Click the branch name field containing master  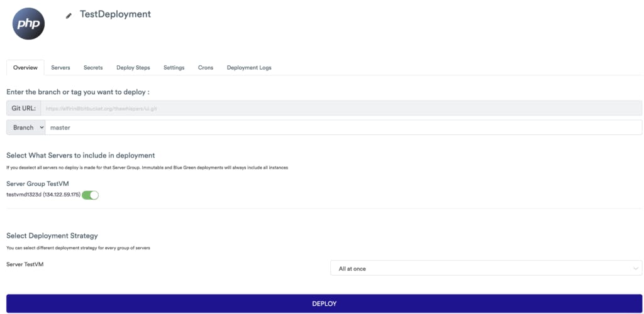click(x=343, y=127)
